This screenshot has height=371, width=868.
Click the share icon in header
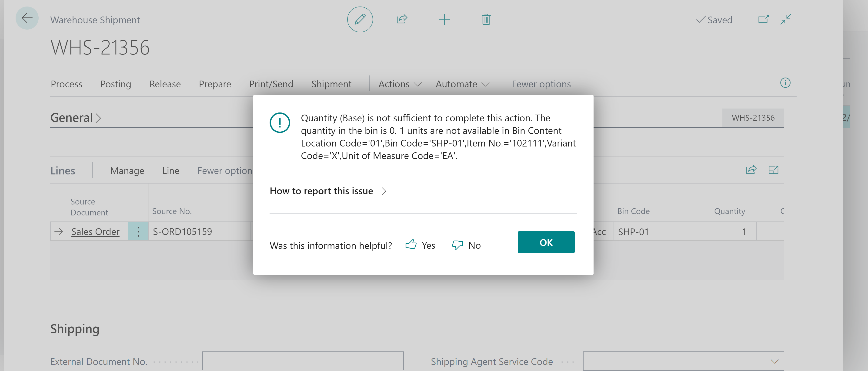(402, 19)
